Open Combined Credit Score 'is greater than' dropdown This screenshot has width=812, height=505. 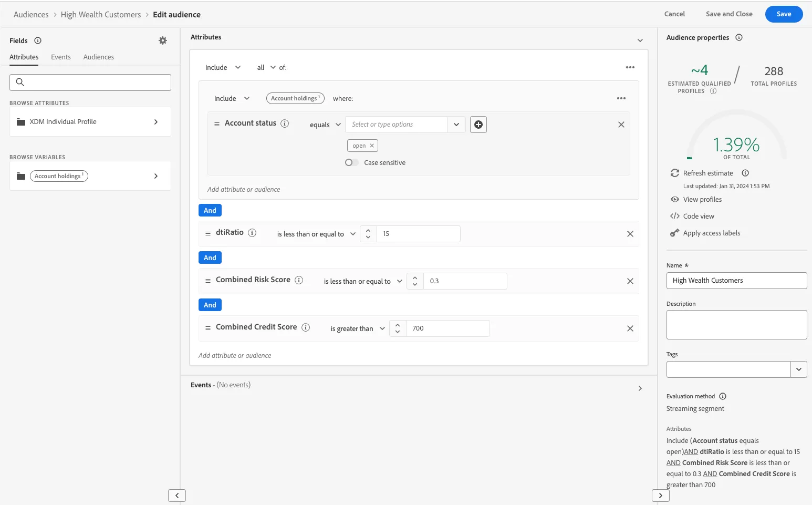[x=358, y=328]
